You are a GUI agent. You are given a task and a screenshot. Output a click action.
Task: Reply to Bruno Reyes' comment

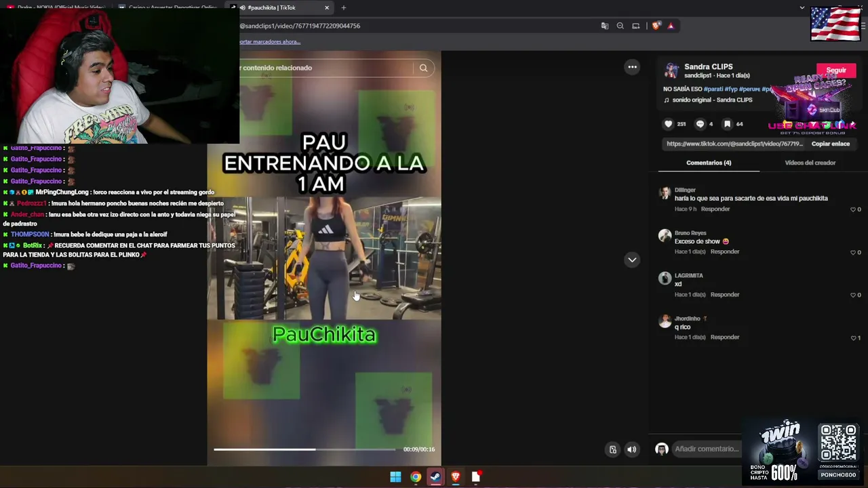(x=725, y=251)
